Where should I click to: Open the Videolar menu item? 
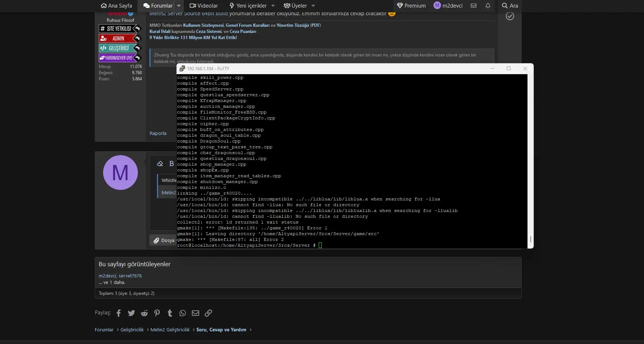click(x=204, y=6)
